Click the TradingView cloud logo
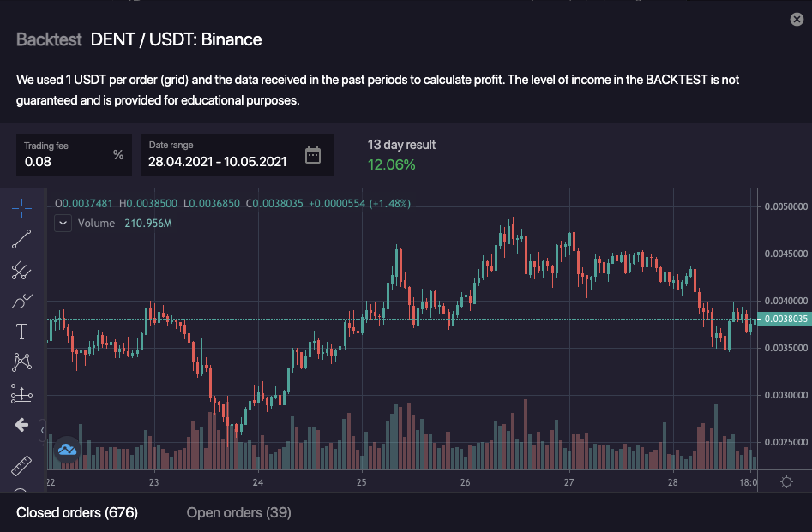Image resolution: width=812 pixels, height=532 pixels. (x=67, y=449)
